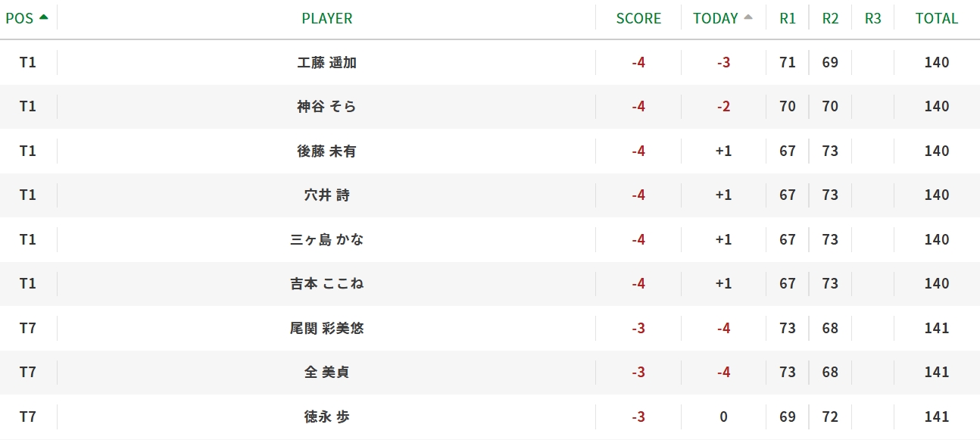Click the TODAY column header label
Screen dimensions: 980x440
(x=715, y=19)
